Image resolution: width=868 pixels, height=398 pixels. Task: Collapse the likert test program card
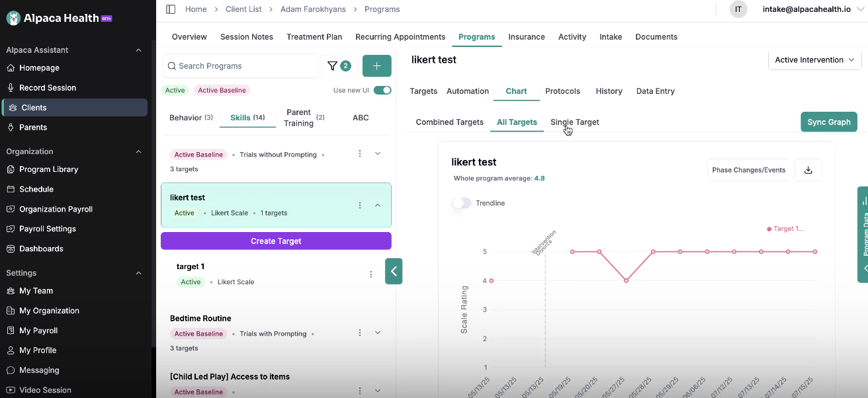click(378, 206)
